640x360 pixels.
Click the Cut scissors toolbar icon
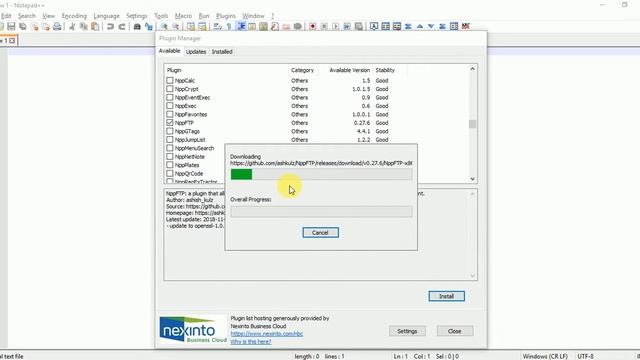[x=72, y=27]
